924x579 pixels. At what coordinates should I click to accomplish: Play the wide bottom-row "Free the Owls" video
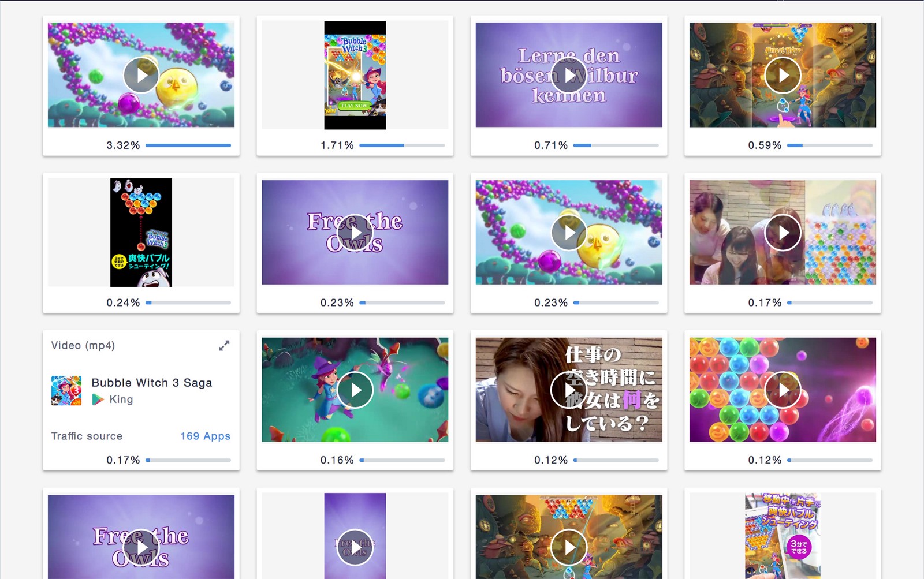(141, 547)
